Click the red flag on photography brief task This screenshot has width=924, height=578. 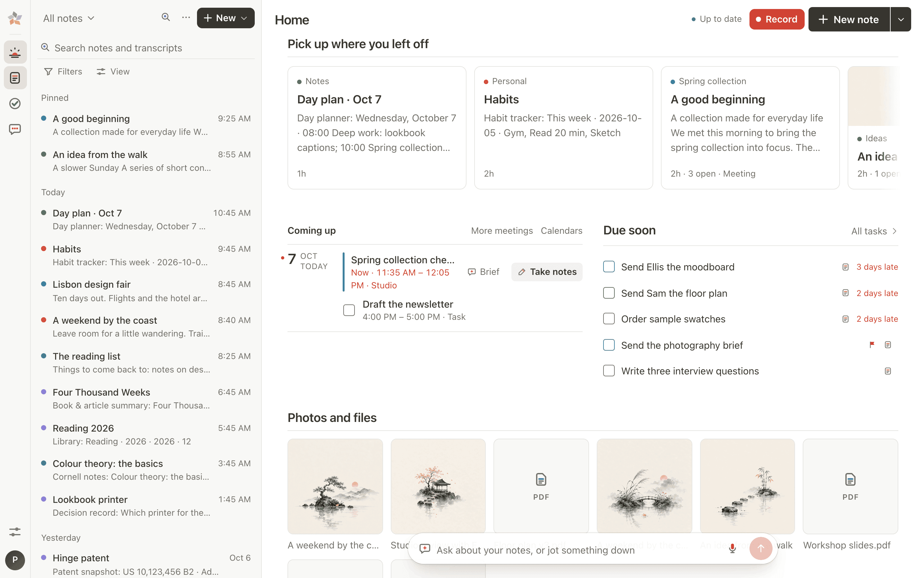(x=872, y=345)
